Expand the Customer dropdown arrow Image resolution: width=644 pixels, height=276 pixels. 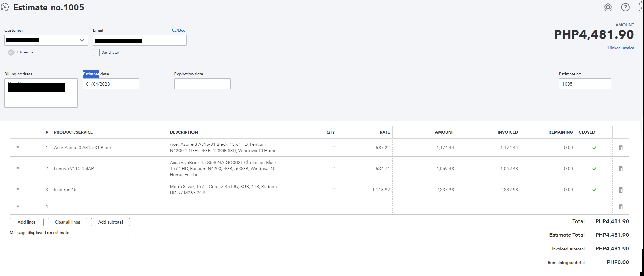(x=82, y=40)
